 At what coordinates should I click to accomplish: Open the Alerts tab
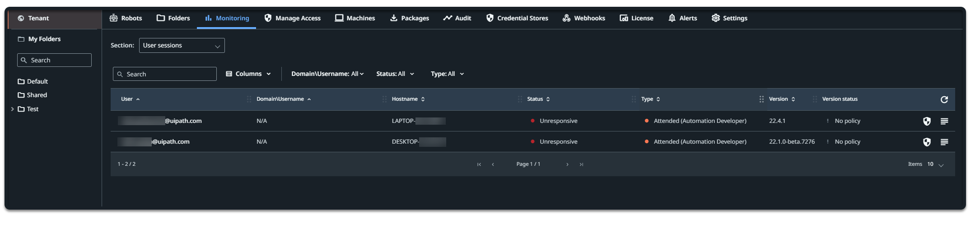coord(682,18)
